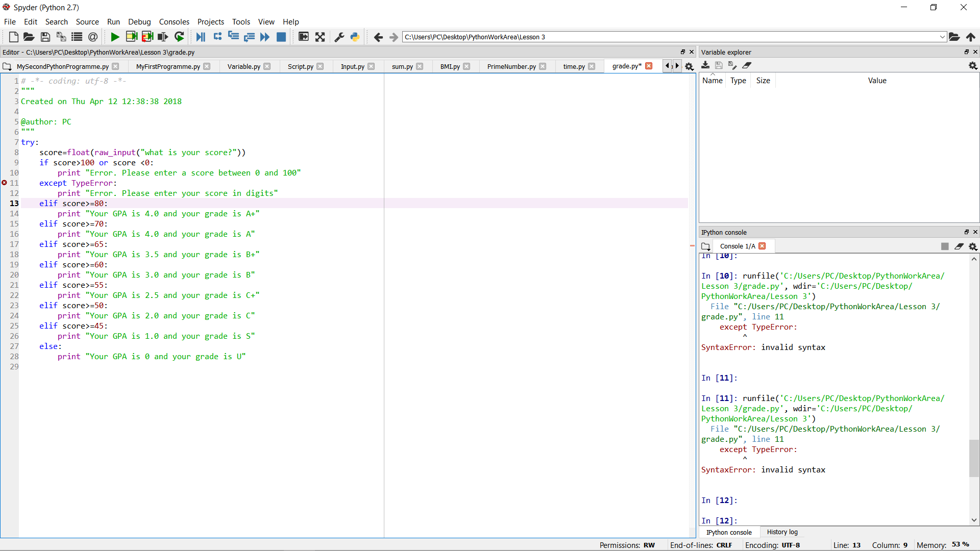Show the History log
980x551 pixels.
point(782,532)
